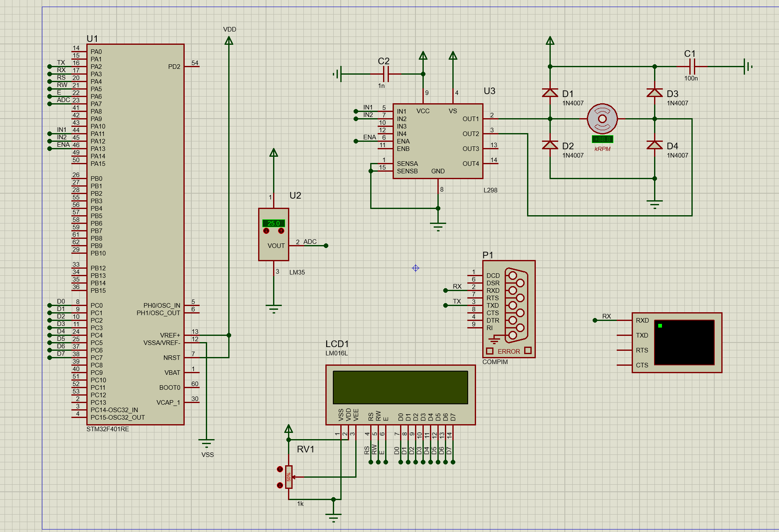Click the VDD power terminal arrow
779x532 pixels.
[229, 39]
